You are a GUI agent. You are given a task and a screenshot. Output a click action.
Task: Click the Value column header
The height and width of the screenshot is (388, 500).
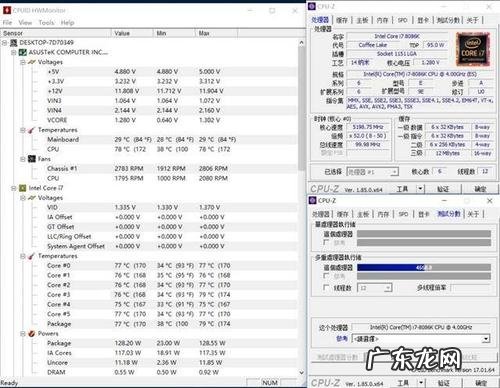point(132,33)
